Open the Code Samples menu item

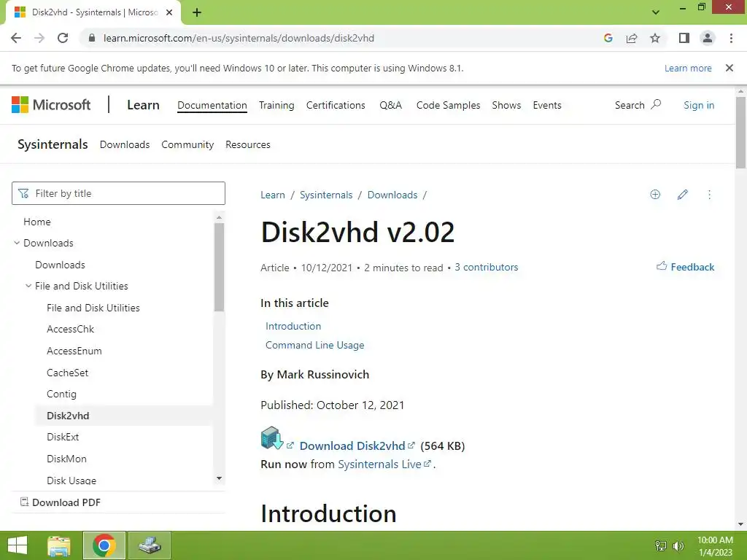[x=449, y=105]
